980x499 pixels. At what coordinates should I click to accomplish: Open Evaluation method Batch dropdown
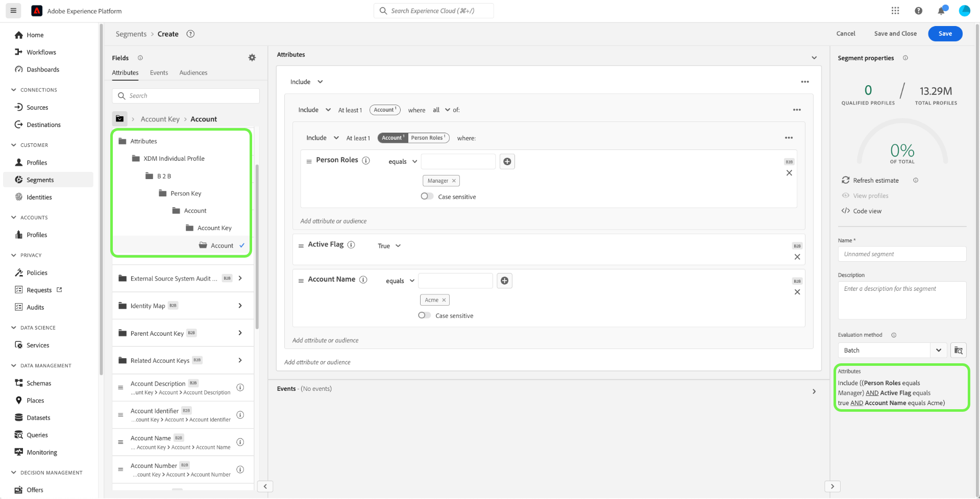[x=892, y=351]
